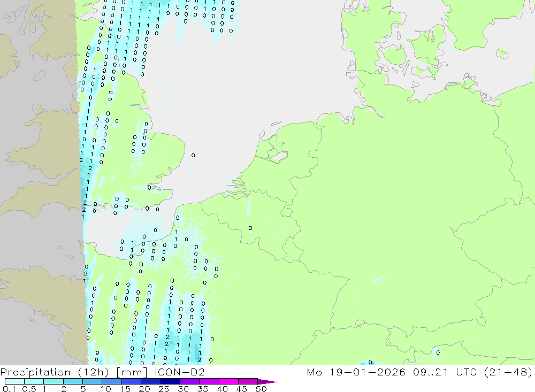Click the '[mm]' unit label

point(132,372)
